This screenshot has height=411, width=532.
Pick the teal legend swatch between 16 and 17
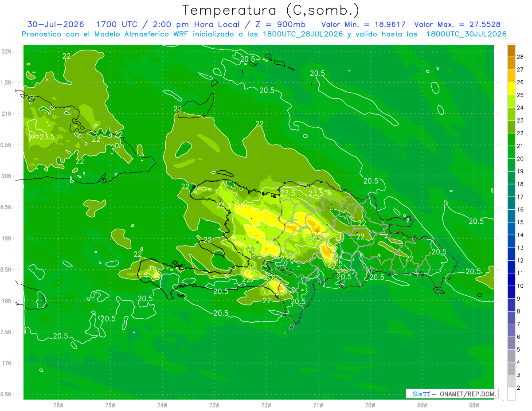tap(511, 203)
